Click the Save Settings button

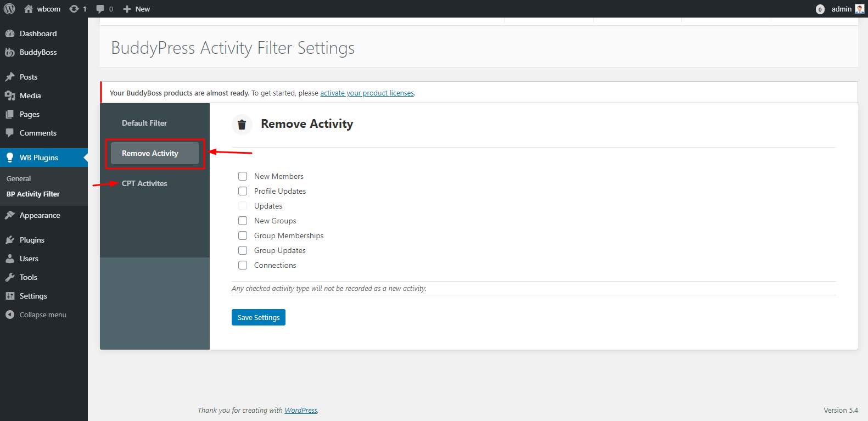click(x=259, y=317)
